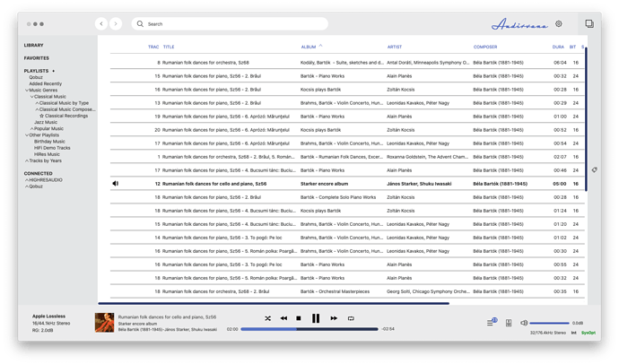Screen dimensions: 619x364
Task: Sort by the ALBUM column header
Action: tap(309, 47)
